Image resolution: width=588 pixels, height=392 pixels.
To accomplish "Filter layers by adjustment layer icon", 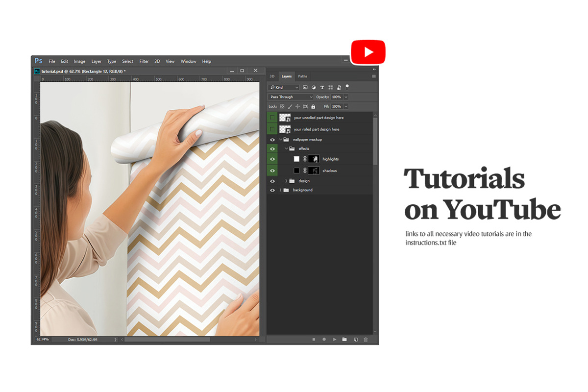I will click(314, 87).
